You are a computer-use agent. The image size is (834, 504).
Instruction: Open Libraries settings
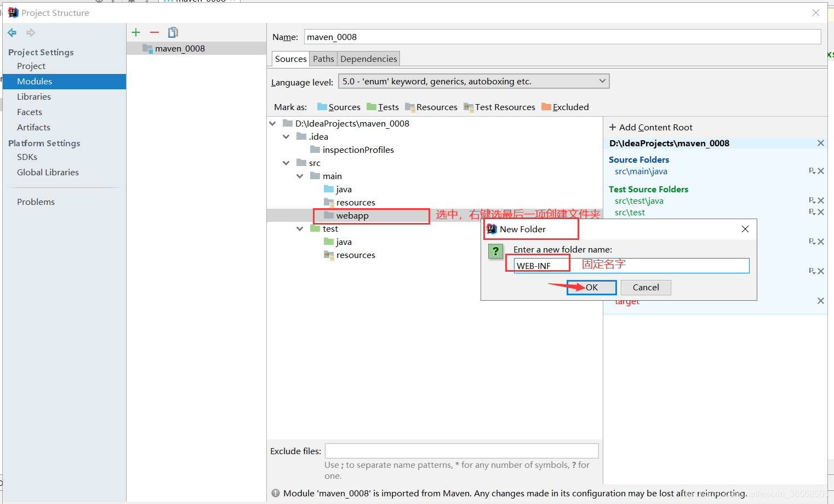tap(34, 96)
